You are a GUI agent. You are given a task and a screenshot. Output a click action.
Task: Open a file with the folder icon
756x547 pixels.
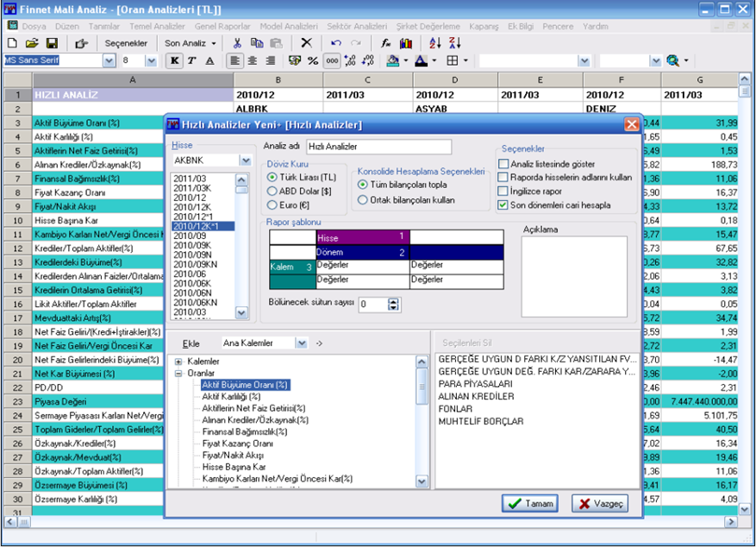[x=32, y=43]
